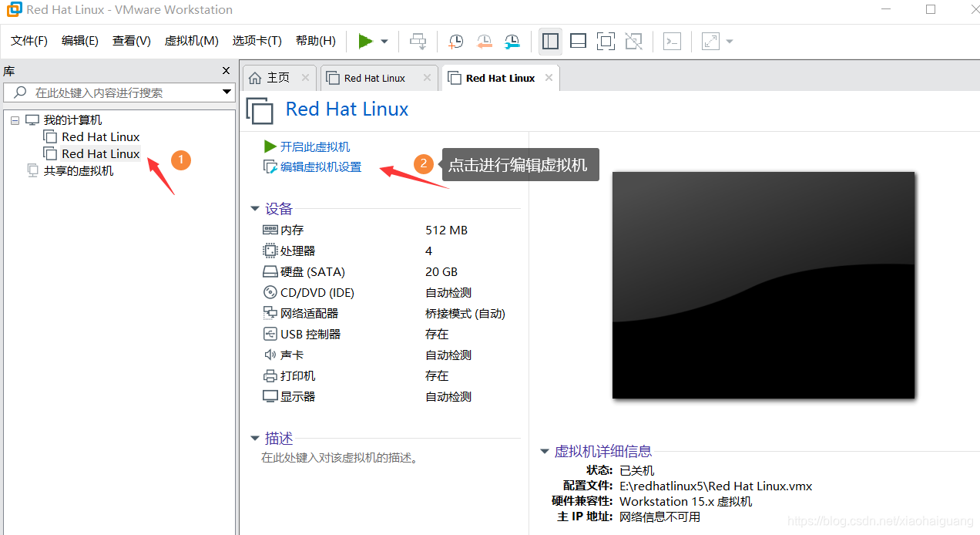Click the printer icon beside 打印机
Viewport: 980px width, 535px height.
click(270, 375)
